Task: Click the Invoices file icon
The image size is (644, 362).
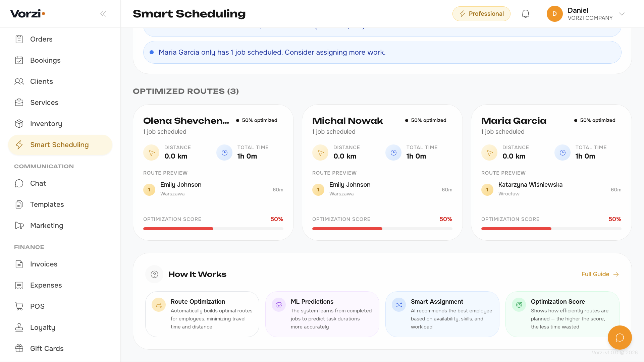Action: (x=19, y=264)
